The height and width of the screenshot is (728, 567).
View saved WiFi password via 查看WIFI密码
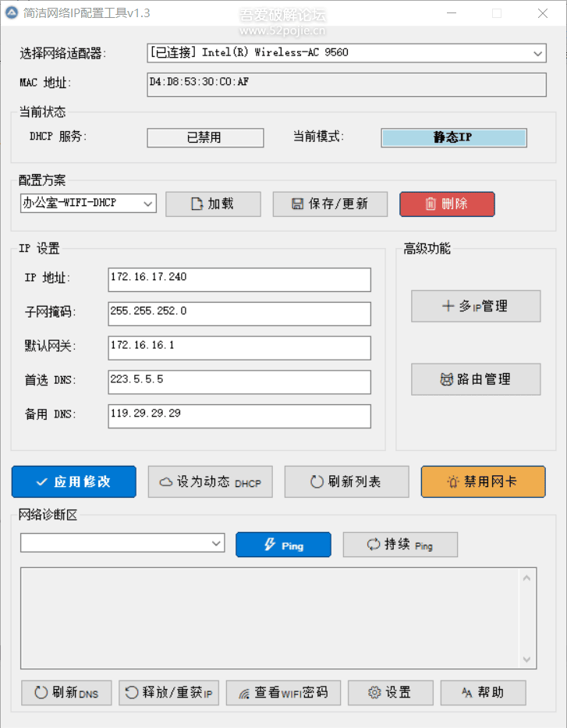pyautogui.click(x=284, y=693)
